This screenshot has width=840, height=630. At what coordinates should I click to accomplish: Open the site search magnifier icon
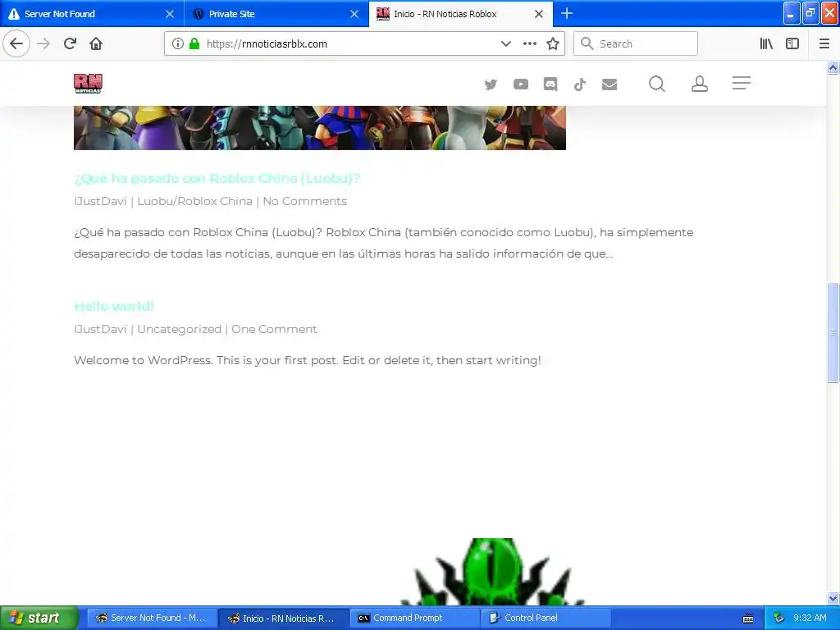pyautogui.click(x=657, y=84)
